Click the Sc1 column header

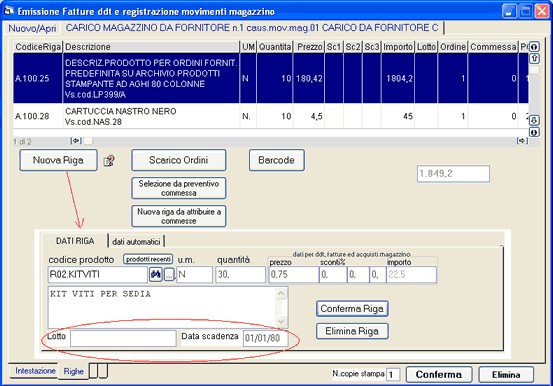coord(334,47)
